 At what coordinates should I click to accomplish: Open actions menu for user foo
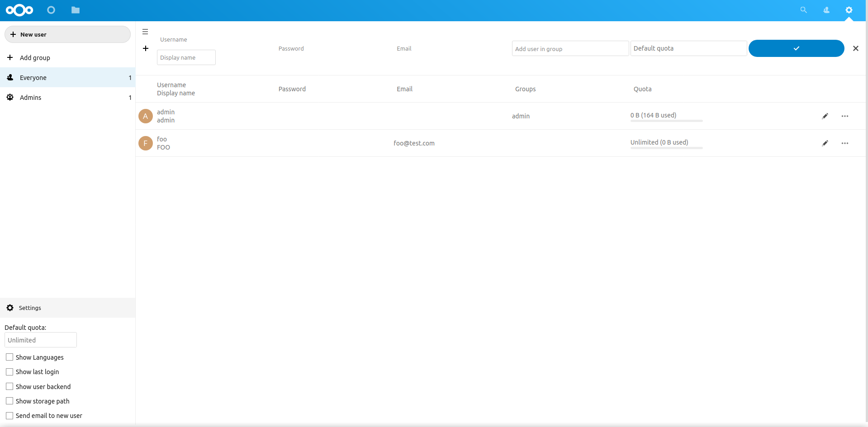point(845,143)
